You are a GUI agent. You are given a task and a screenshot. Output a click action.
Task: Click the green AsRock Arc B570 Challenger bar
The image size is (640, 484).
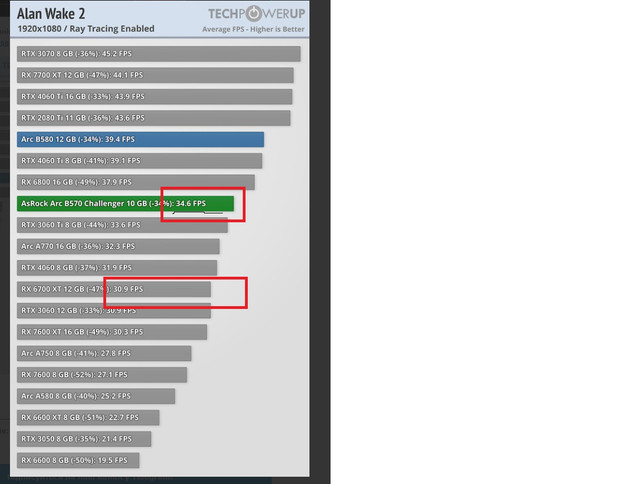pos(125,204)
